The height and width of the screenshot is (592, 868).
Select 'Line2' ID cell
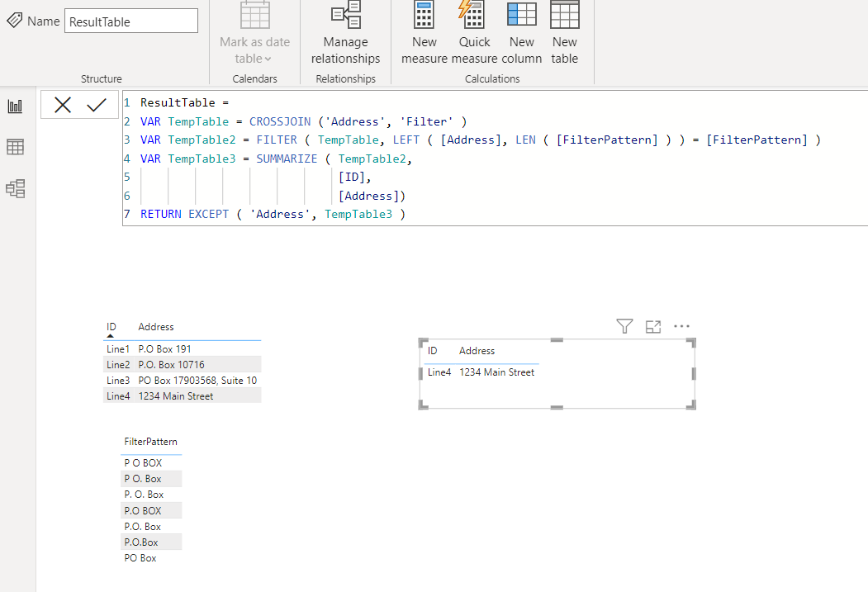[118, 365]
